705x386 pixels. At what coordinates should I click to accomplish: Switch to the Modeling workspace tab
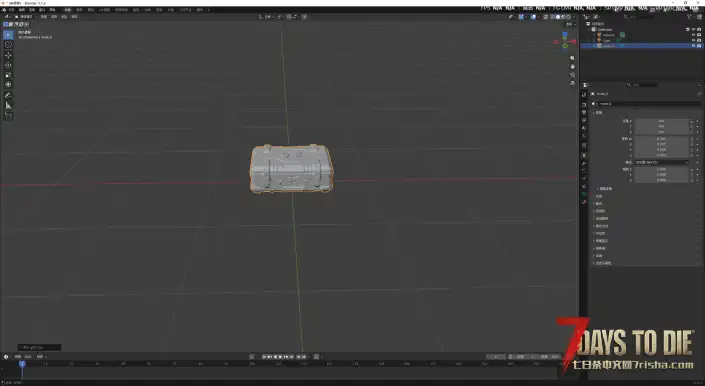79,9
